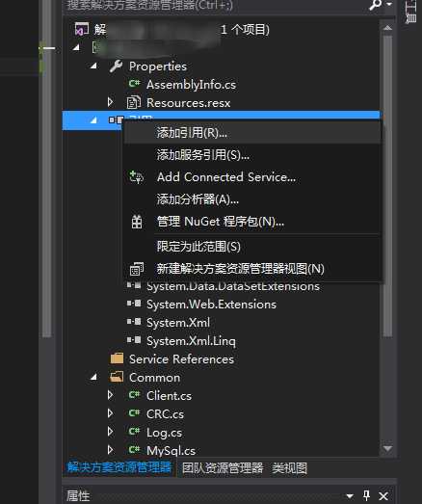Click the scrollbar down arrow in Solution Explorer
This screenshot has width=422, height=504.
(387, 449)
